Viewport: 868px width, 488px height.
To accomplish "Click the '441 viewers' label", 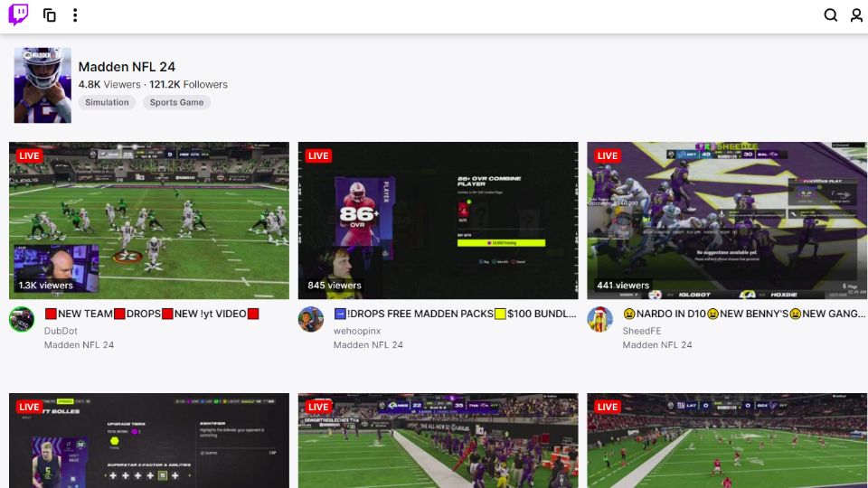I will pyautogui.click(x=623, y=286).
